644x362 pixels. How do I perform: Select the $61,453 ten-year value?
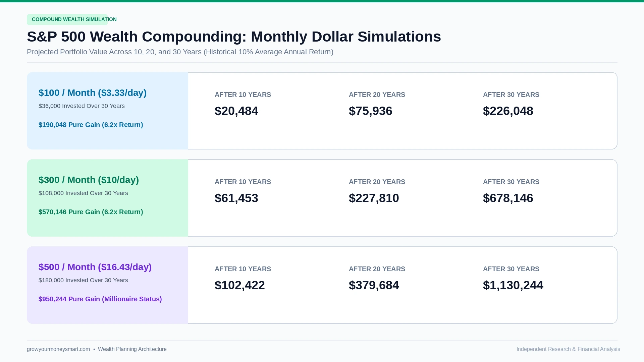[236, 198]
